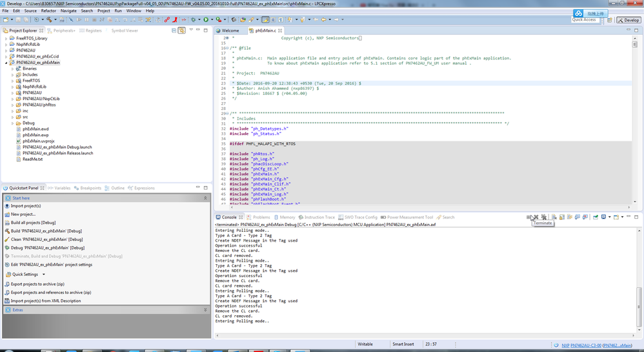Toggle Mark Occurrences highlighter icon in toolbar
644x352 pixels.
(x=265, y=19)
